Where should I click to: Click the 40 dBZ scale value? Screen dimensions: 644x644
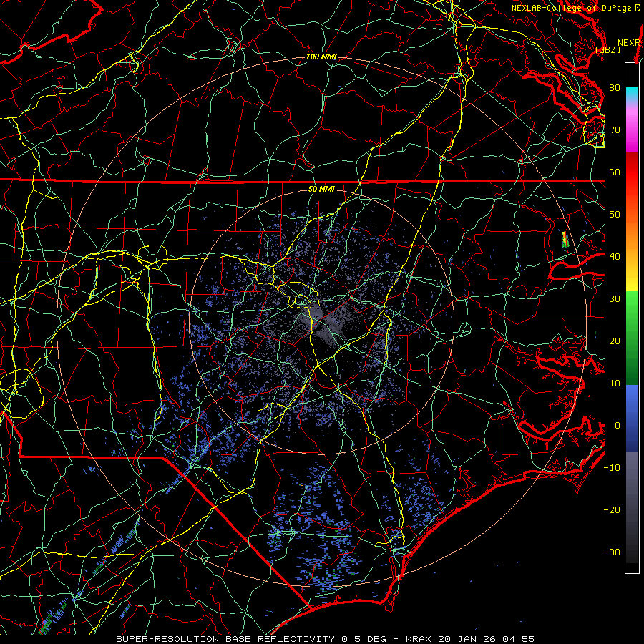tap(615, 257)
